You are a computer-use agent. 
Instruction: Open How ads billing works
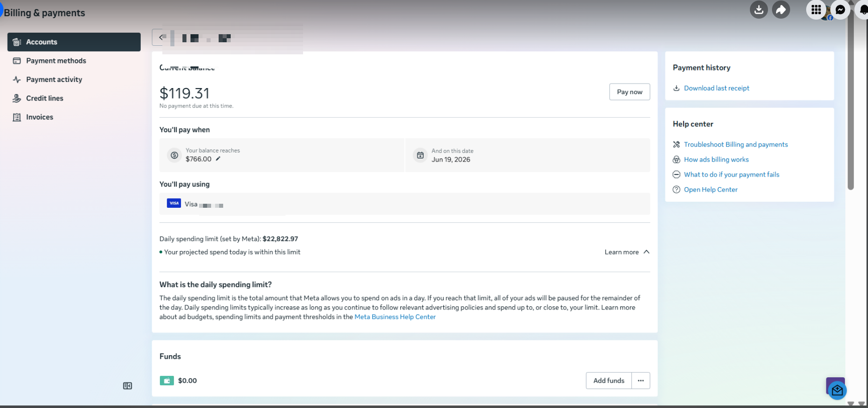(716, 159)
